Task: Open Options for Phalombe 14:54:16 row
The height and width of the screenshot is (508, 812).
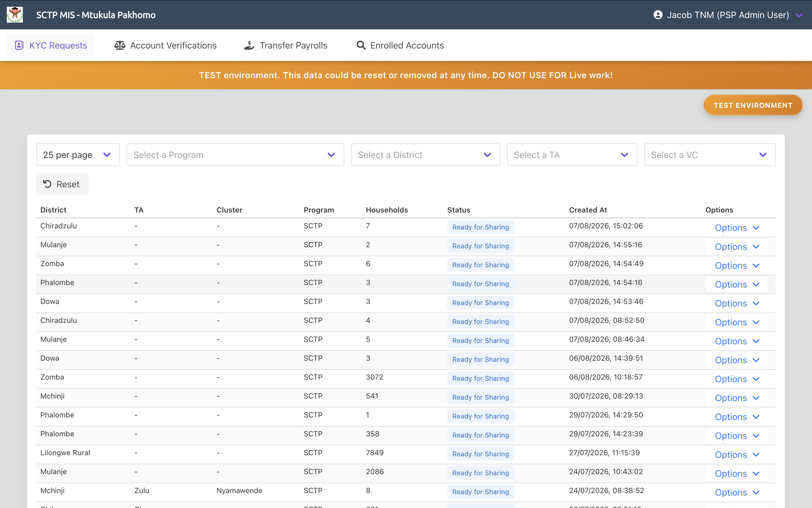Action: pyautogui.click(x=736, y=284)
